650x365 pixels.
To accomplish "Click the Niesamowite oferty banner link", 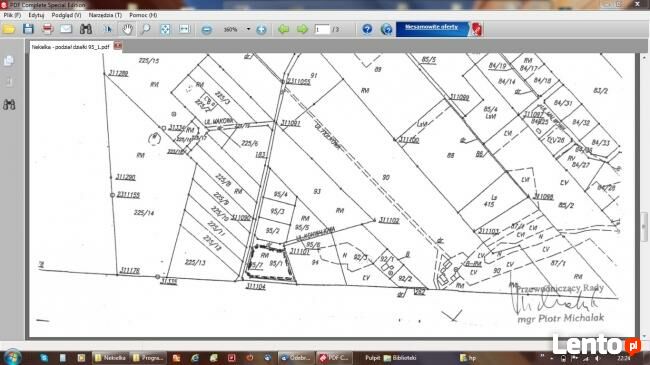I will pos(432,27).
